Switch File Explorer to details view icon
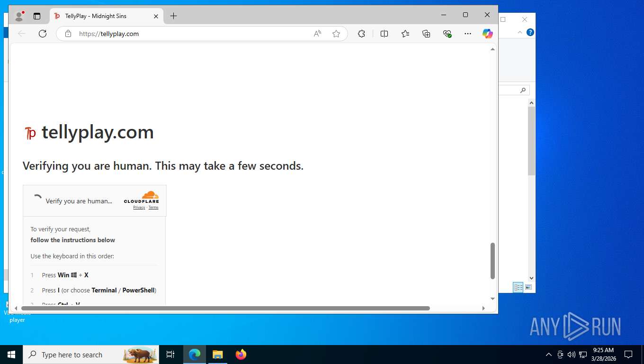644x364 pixels. (519, 287)
